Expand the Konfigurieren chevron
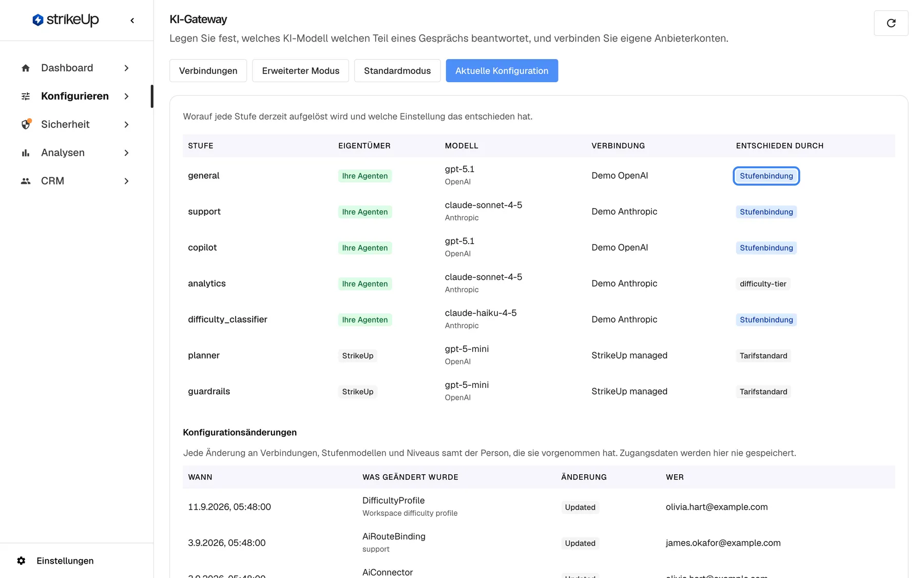 pos(126,97)
